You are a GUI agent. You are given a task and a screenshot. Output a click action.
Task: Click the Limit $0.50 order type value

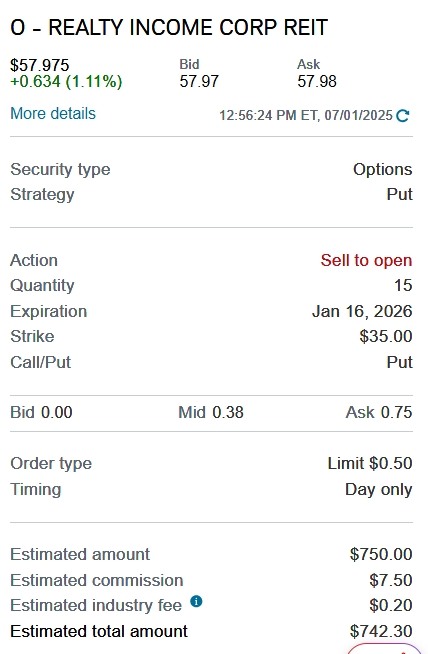click(x=370, y=463)
